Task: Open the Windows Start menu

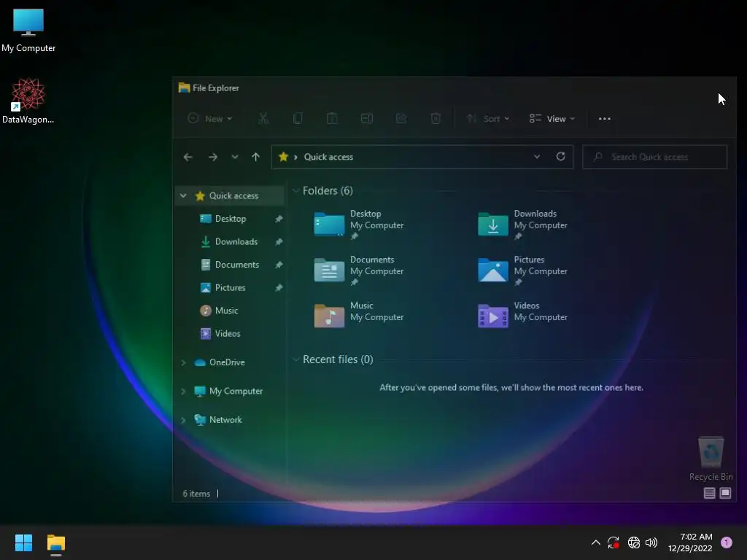Action: click(x=23, y=542)
